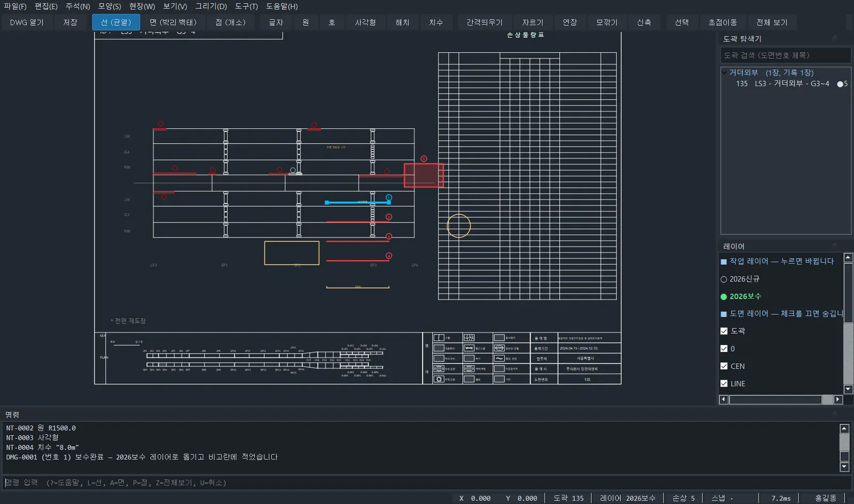Hide layer 0 with its checkbox
The image size is (854, 504).
pyautogui.click(x=724, y=349)
